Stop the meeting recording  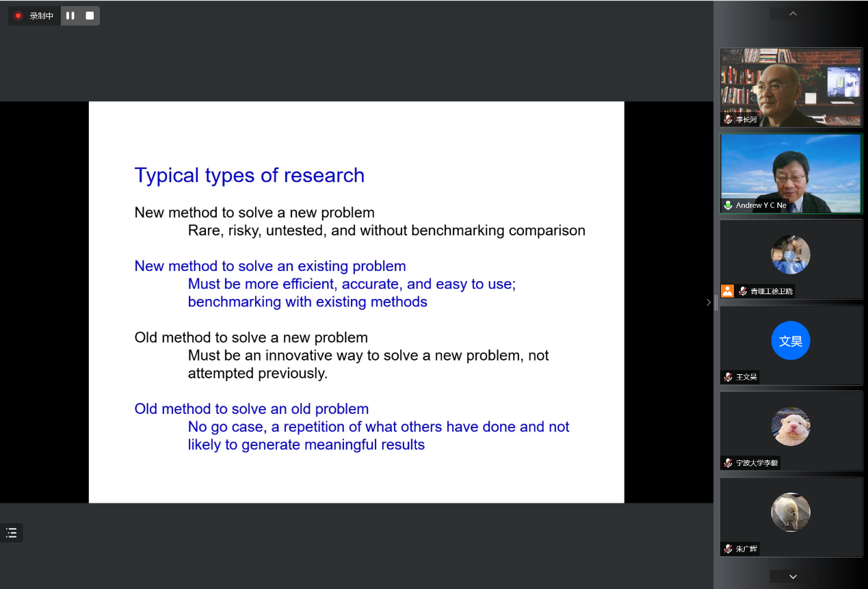(90, 16)
